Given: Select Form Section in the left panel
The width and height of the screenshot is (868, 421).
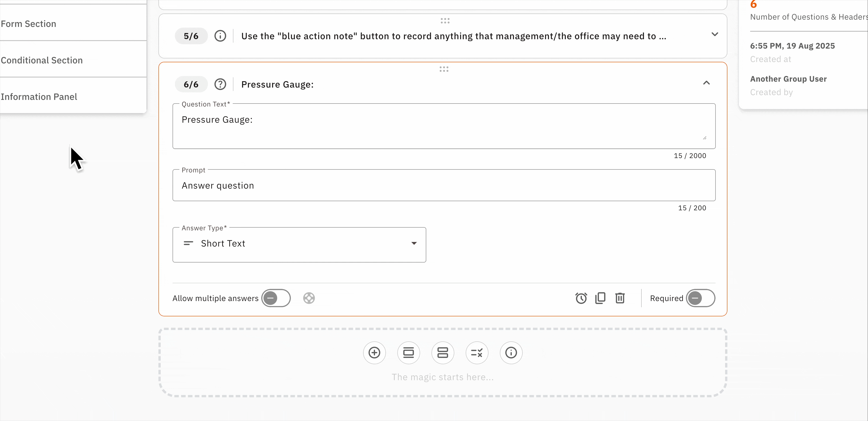Looking at the screenshot, I should click(29, 24).
